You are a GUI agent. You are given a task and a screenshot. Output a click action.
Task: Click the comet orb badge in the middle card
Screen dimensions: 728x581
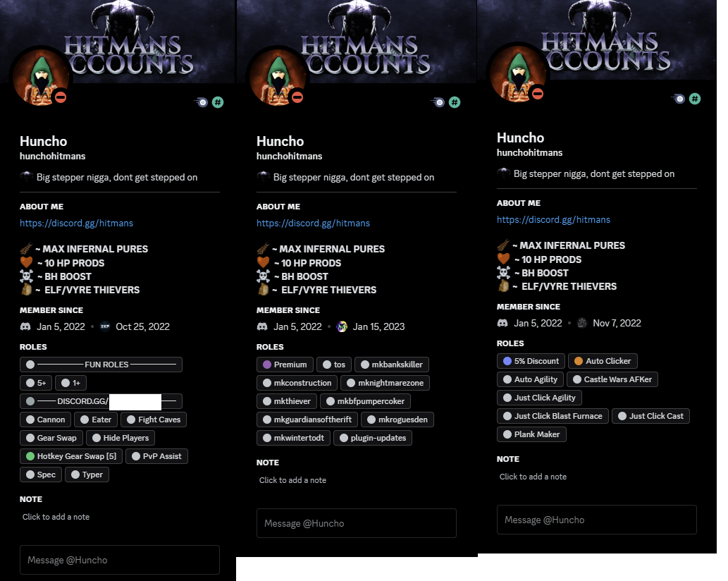pyautogui.click(x=438, y=102)
